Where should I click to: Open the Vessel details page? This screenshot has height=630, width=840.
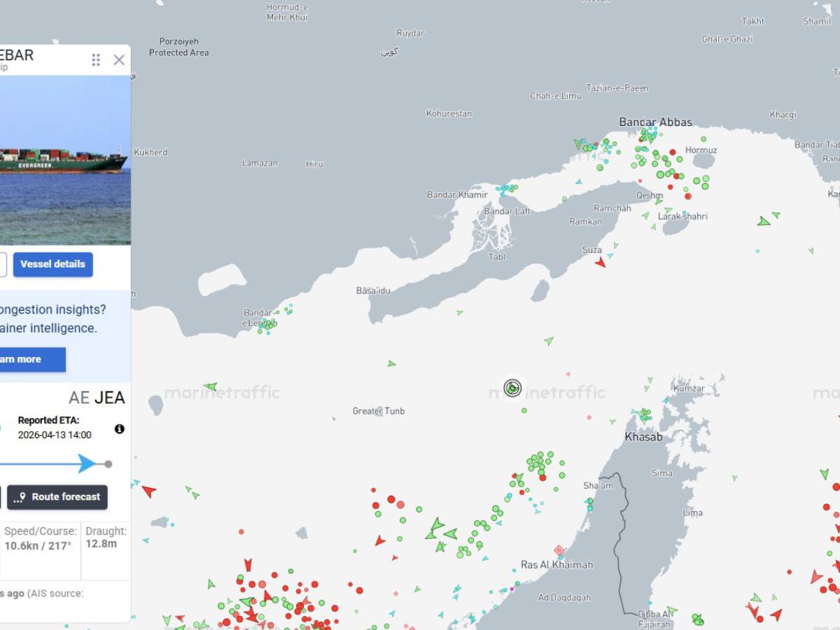(52, 265)
